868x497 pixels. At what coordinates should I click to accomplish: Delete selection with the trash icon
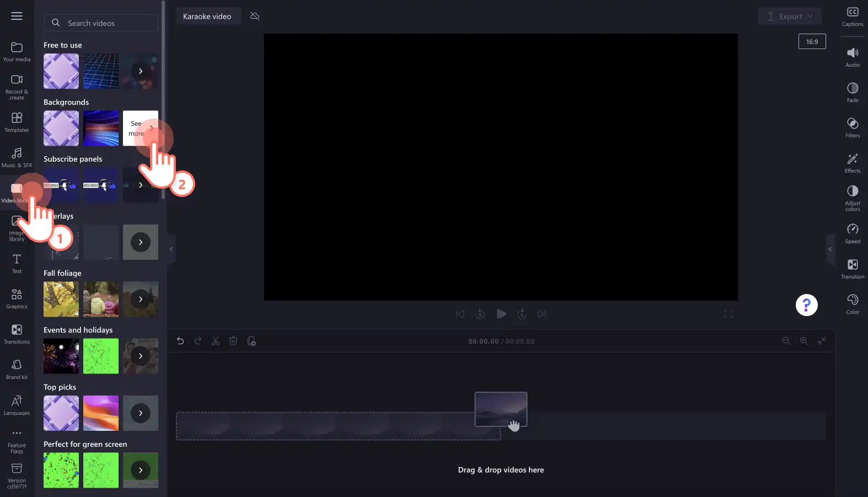click(233, 341)
